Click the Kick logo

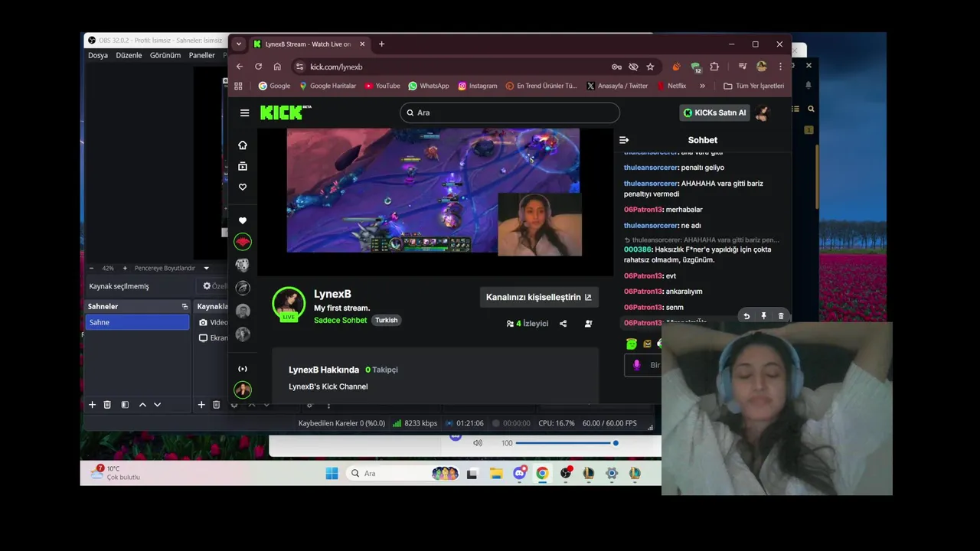285,112
